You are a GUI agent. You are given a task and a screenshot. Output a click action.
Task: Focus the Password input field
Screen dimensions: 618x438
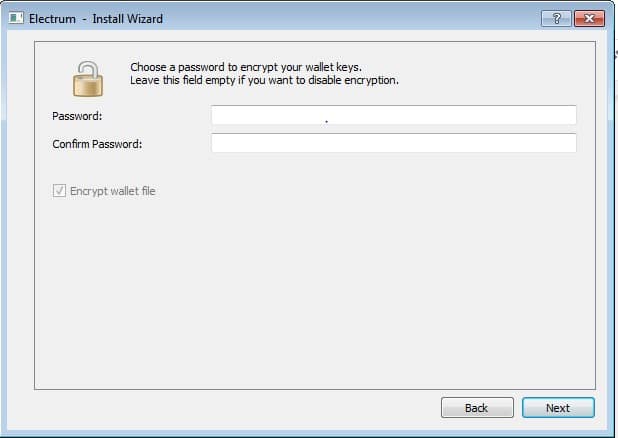pyautogui.click(x=393, y=115)
